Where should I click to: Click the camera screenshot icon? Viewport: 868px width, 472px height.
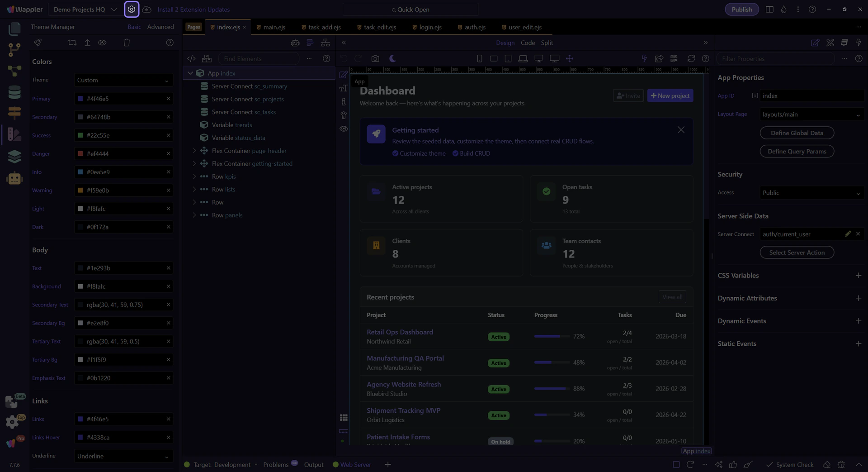click(x=375, y=59)
